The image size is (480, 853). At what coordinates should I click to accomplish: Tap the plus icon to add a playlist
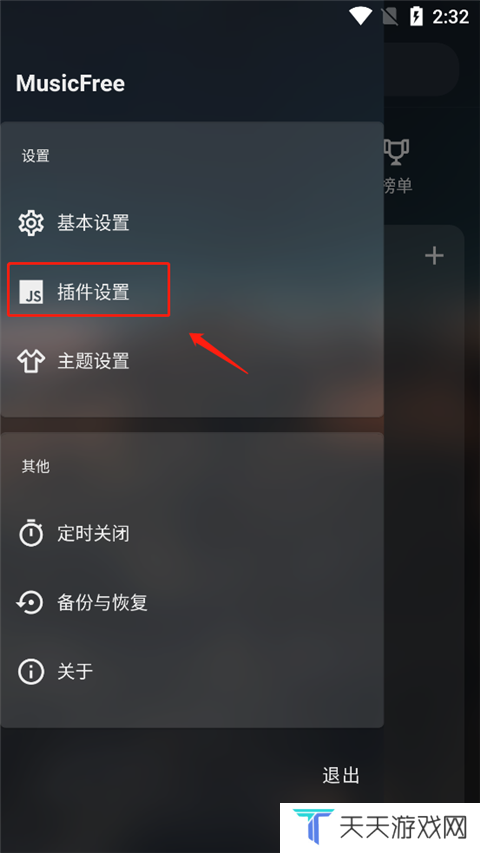(x=434, y=255)
